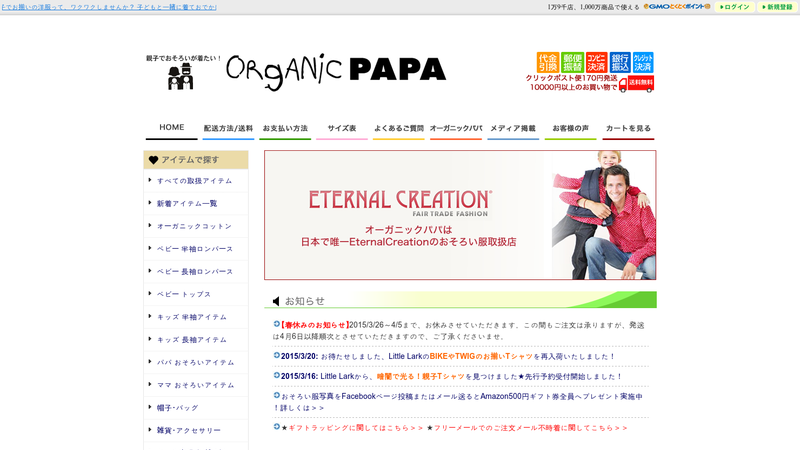Select ベビー 半袖ロンパース category
The image size is (800, 450).
[x=194, y=249]
